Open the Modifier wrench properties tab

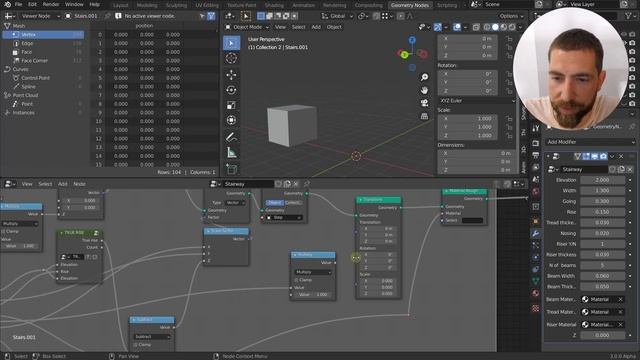(x=536, y=233)
